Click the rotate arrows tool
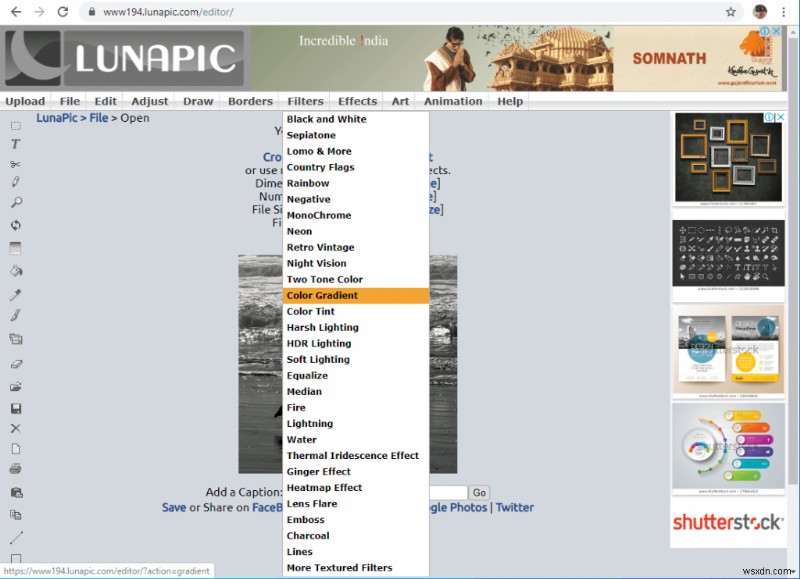Image resolution: width=800 pixels, height=579 pixels. click(16, 225)
